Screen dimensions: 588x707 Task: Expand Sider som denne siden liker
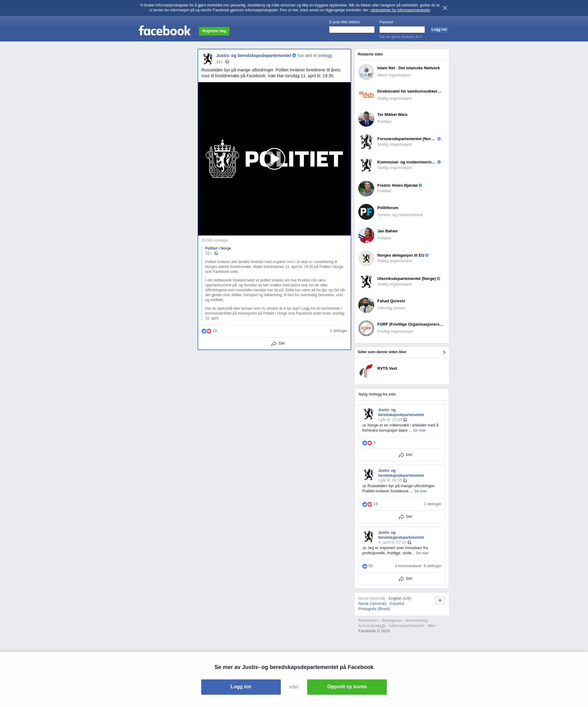[x=444, y=352]
